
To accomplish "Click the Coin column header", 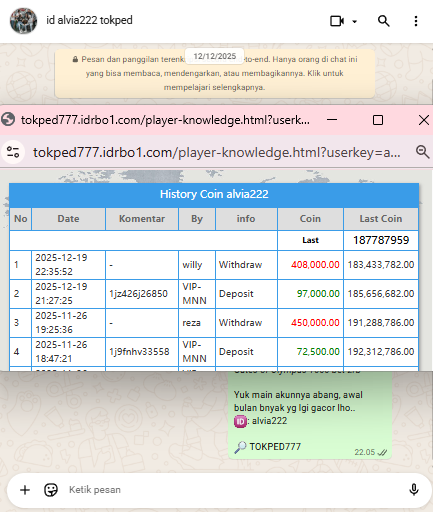I will point(310,219).
